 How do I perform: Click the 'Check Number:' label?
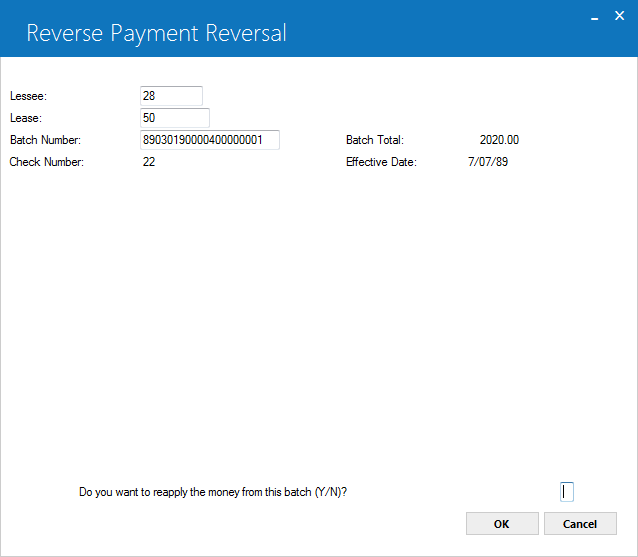(46, 162)
